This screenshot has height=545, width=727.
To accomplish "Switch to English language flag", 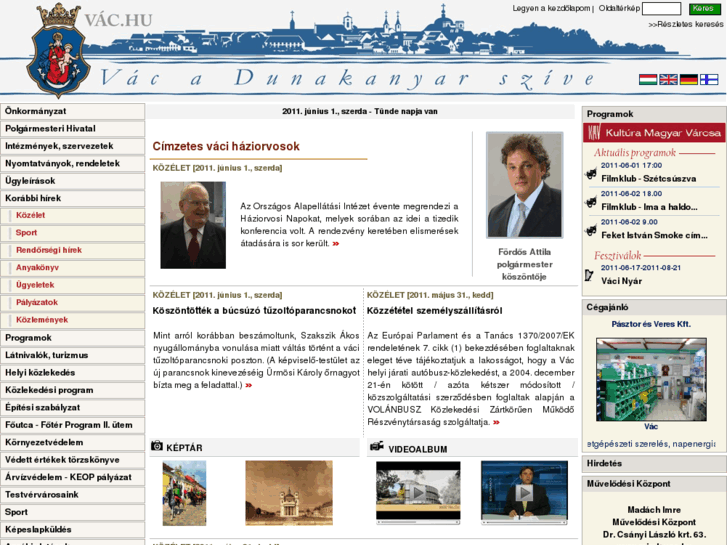I will coord(668,79).
